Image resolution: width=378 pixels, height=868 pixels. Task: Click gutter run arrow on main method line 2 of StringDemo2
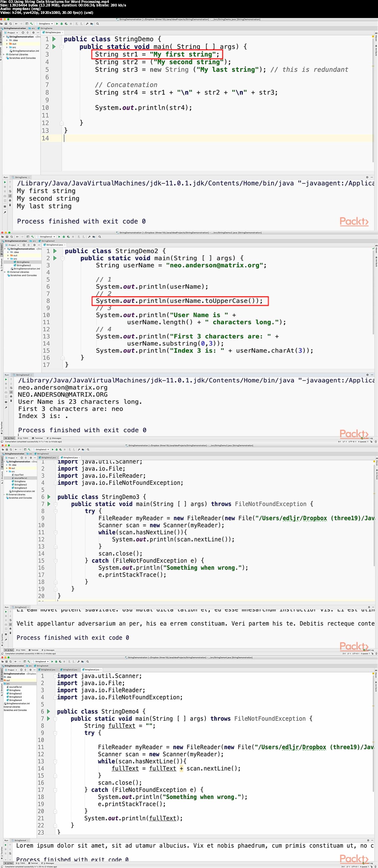point(55,258)
